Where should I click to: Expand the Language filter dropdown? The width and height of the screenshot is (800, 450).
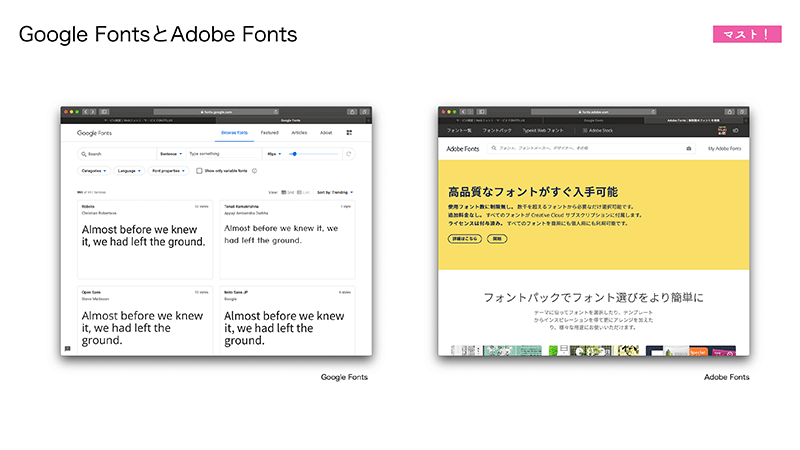[129, 171]
